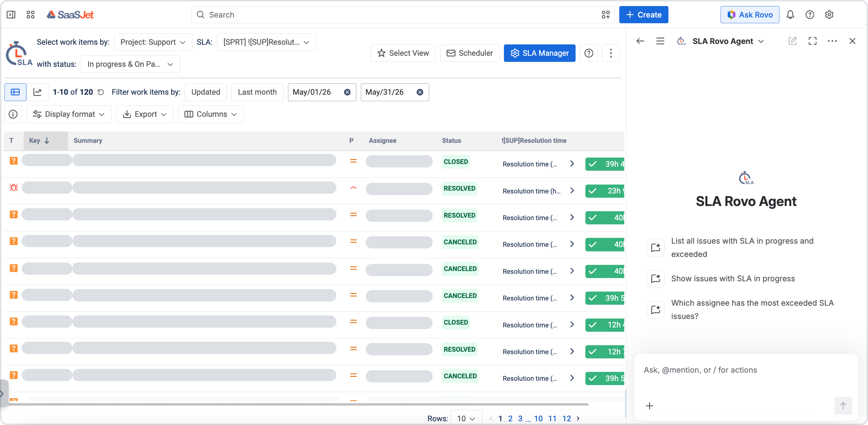The image size is (868, 425).
Task: Expand the Display format dropdown
Action: point(69,114)
